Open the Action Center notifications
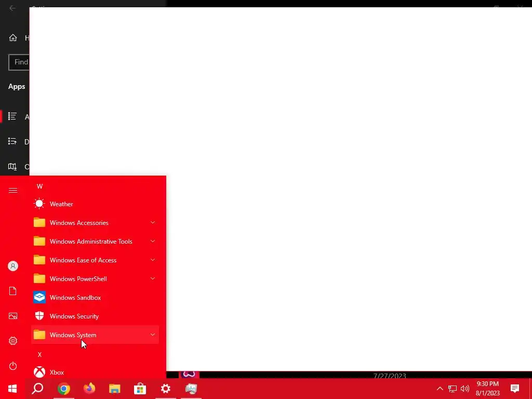 (x=515, y=389)
